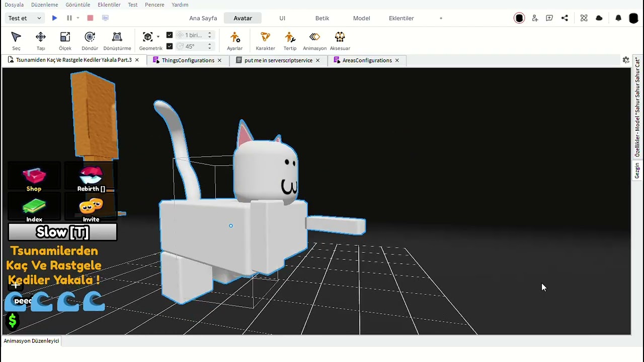Screen dimensions: 644x362
Task: Open the Karakter builder tool
Action: click(x=265, y=41)
